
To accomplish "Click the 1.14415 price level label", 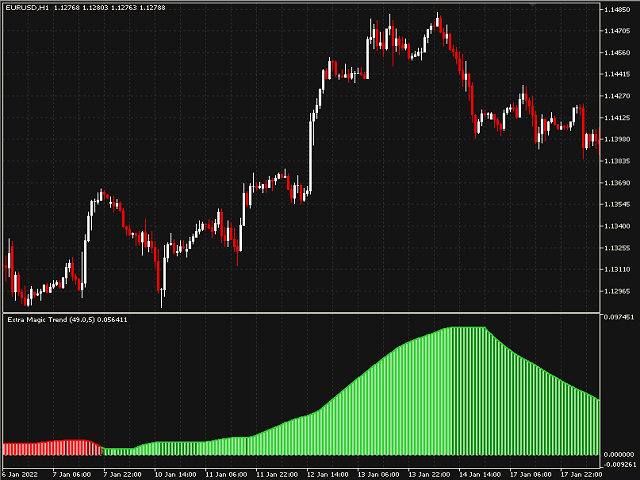I will pos(618,74).
